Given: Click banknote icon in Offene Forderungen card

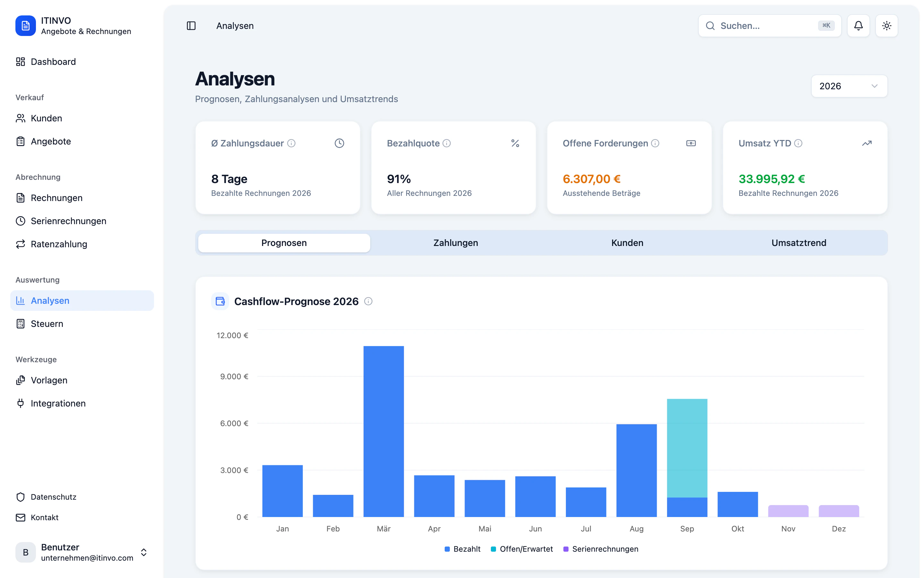Looking at the screenshot, I should (x=691, y=143).
